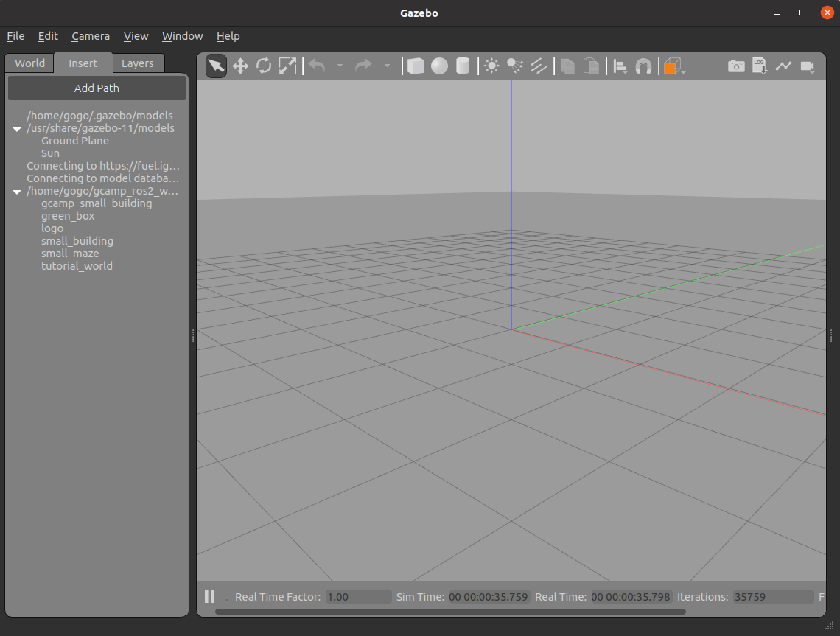Enable the snap magnet tool
840x636 pixels.
[643, 66]
